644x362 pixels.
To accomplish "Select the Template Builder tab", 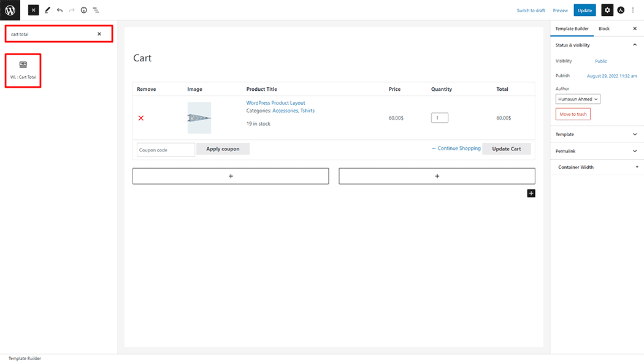I will [572, 29].
